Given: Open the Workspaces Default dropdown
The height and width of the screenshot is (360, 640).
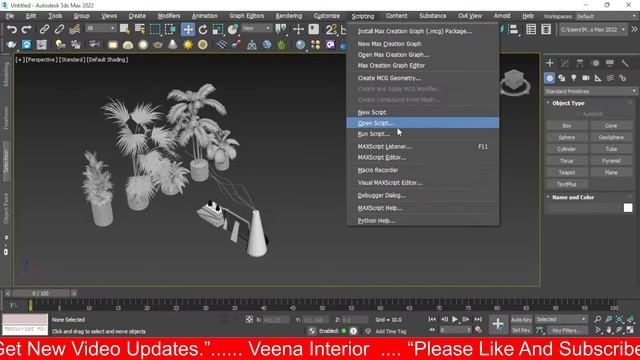Looking at the screenshot, I should pos(606,16).
